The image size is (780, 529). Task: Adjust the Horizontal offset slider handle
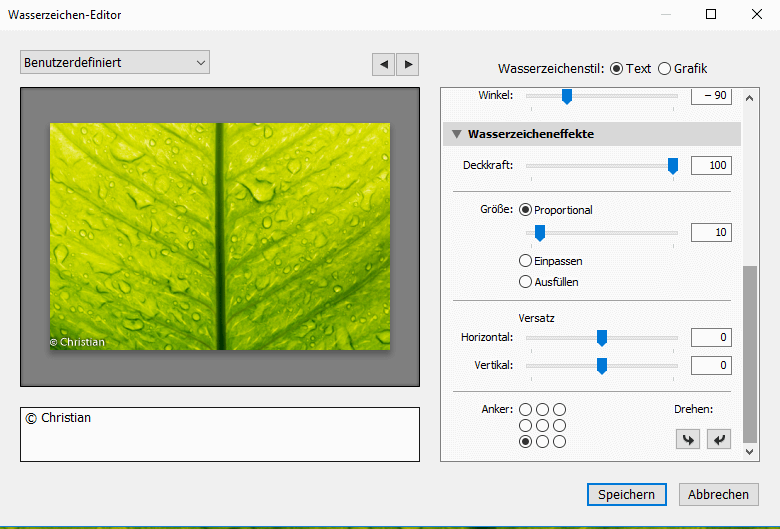(x=602, y=338)
